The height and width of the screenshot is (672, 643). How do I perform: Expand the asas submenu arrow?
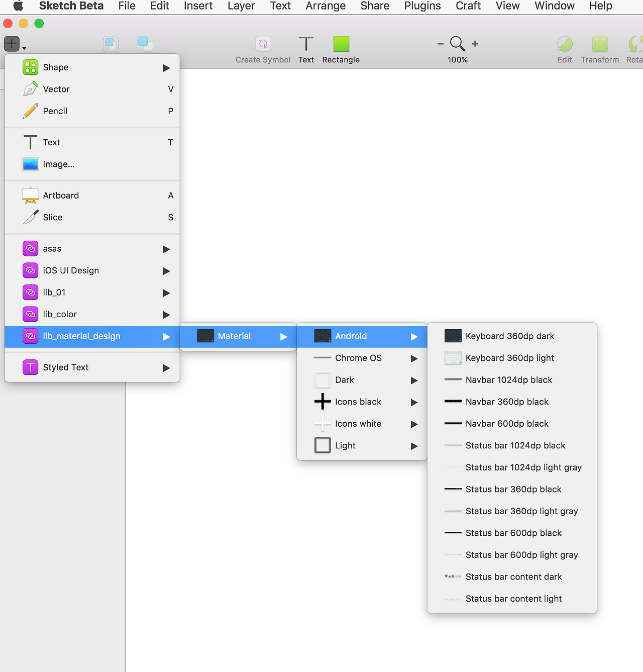166,249
